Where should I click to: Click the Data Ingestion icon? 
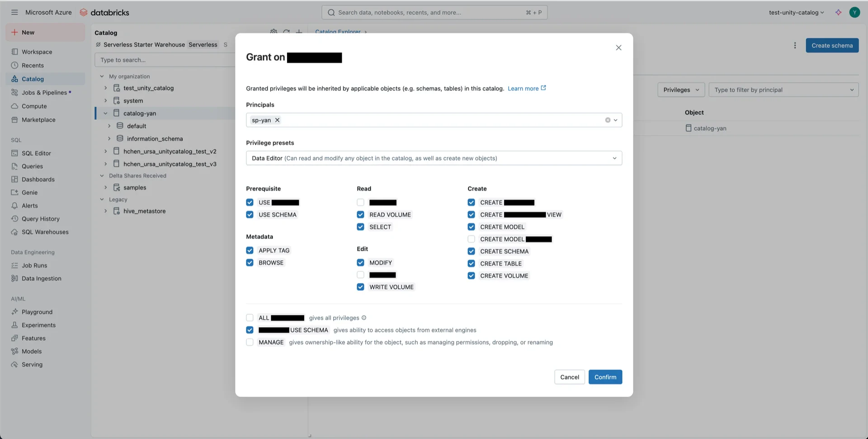coord(14,278)
